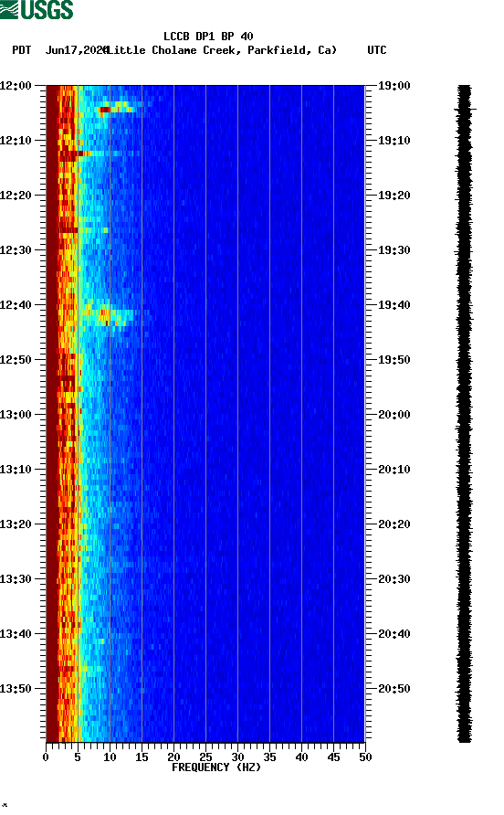Click the 19:40 UTC time label
Screen dimensions: 504x815
click(x=394, y=305)
